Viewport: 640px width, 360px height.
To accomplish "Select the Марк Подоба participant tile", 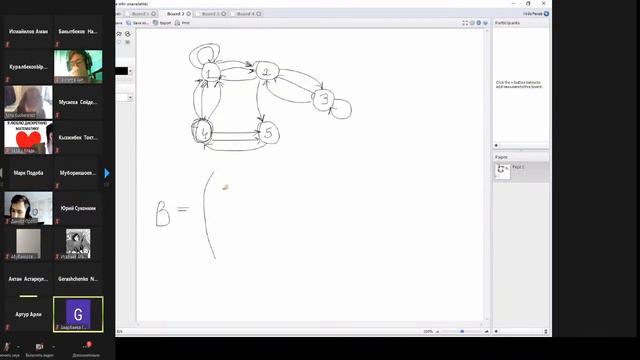I will point(28,173).
